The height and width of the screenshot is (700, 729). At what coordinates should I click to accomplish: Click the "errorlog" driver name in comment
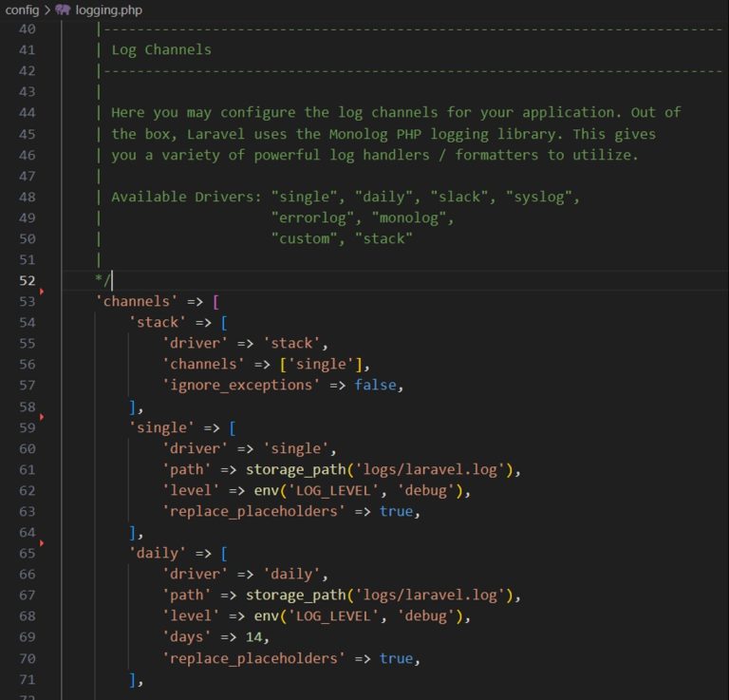pyautogui.click(x=312, y=218)
